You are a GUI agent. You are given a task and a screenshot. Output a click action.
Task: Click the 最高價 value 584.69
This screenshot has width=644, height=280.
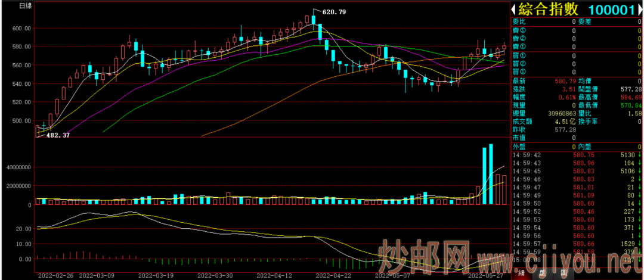click(630, 97)
